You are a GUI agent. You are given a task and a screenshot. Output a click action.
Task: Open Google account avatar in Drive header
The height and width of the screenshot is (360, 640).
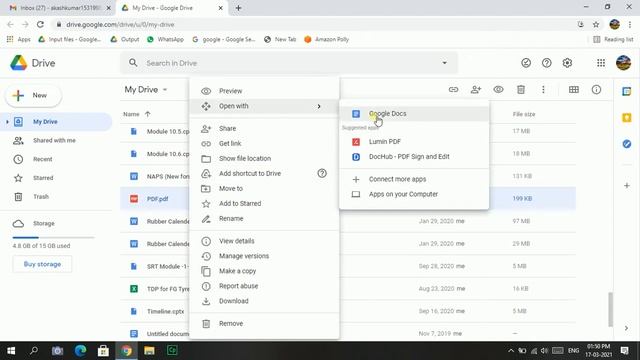tap(623, 63)
